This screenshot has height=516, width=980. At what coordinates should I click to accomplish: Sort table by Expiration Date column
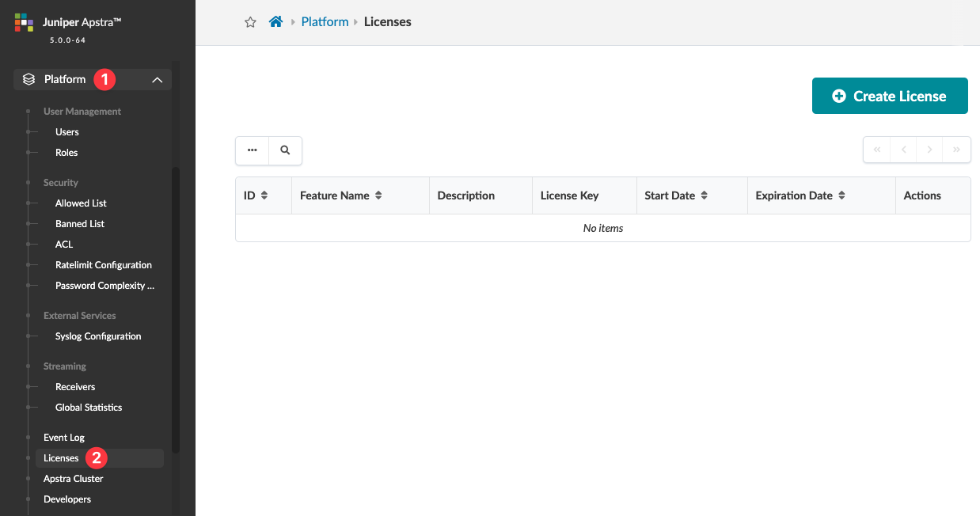[841, 195]
